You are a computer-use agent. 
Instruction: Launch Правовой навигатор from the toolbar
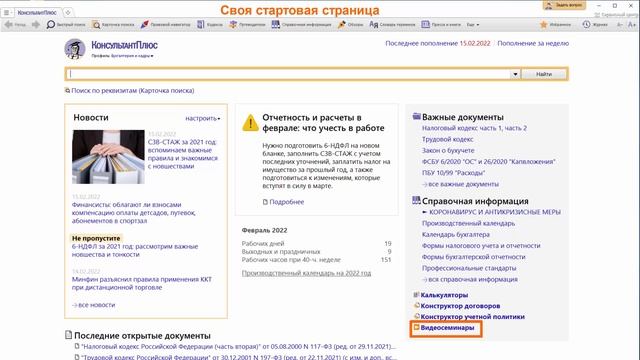pos(165,24)
